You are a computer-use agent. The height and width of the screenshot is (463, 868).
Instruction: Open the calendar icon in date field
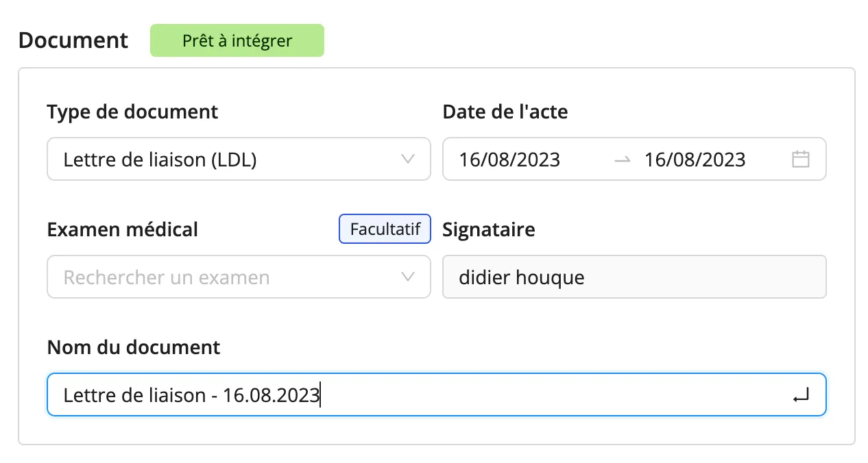pyautogui.click(x=801, y=160)
